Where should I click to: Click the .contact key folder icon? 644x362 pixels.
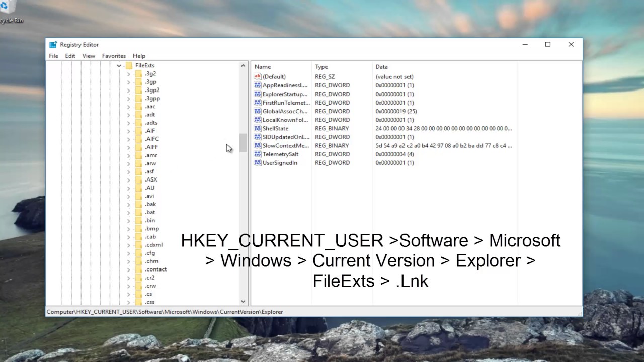(139, 269)
